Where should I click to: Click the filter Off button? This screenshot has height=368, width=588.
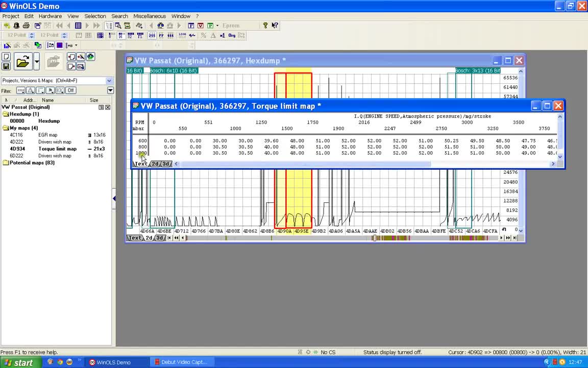(70, 90)
